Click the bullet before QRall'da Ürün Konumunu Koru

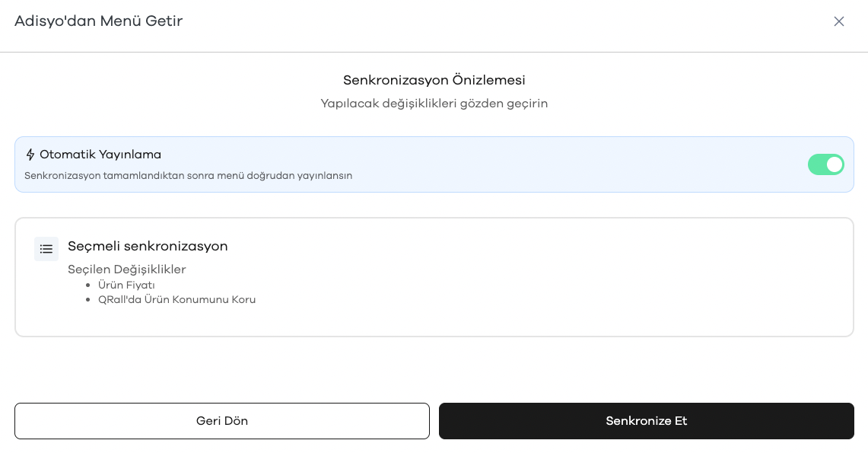pyautogui.click(x=88, y=300)
